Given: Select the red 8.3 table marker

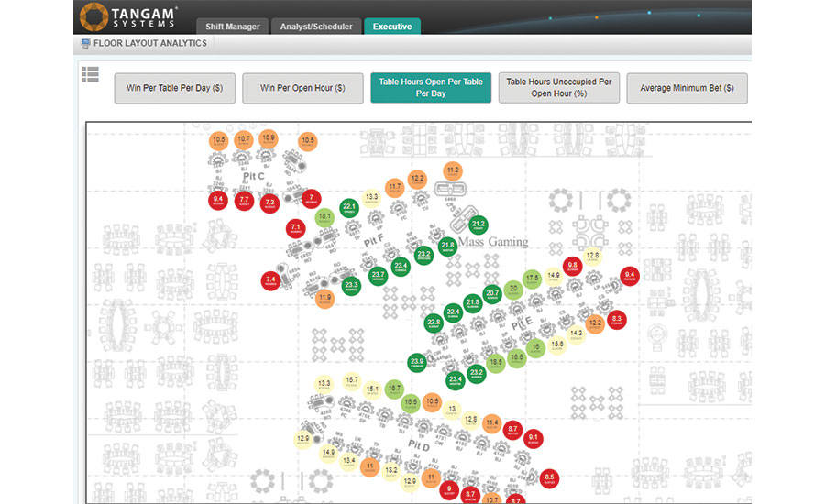Looking at the screenshot, I should tap(617, 320).
